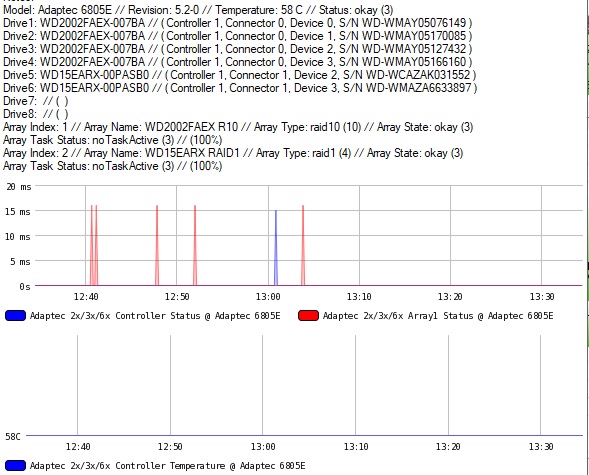Click the blue spike near 13:00
The width and height of the screenshot is (589, 475).
276,248
